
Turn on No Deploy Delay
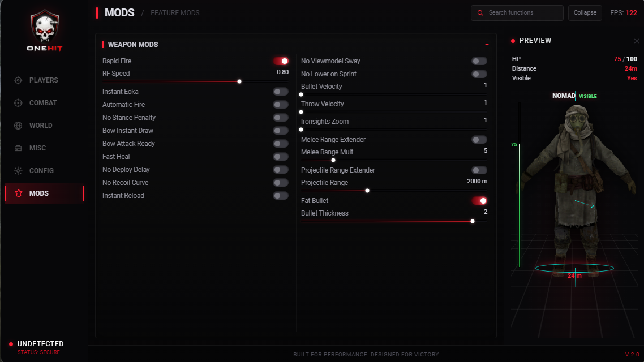(x=281, y=170)
